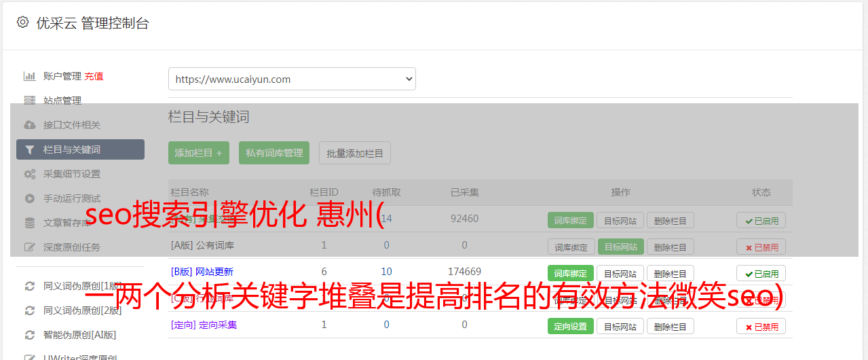Image resolution: width=868 pixels, height=360 pixels.
Task: Go to 站点管理 menu item
Action: [x=62, y=101]
